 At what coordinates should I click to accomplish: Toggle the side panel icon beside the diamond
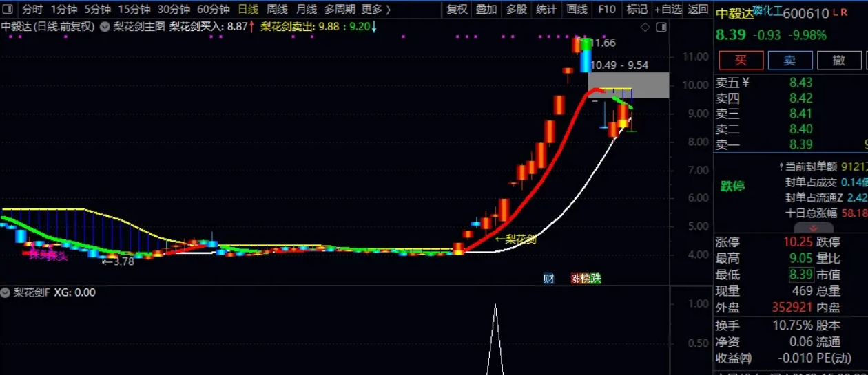[x=661, y=27]
